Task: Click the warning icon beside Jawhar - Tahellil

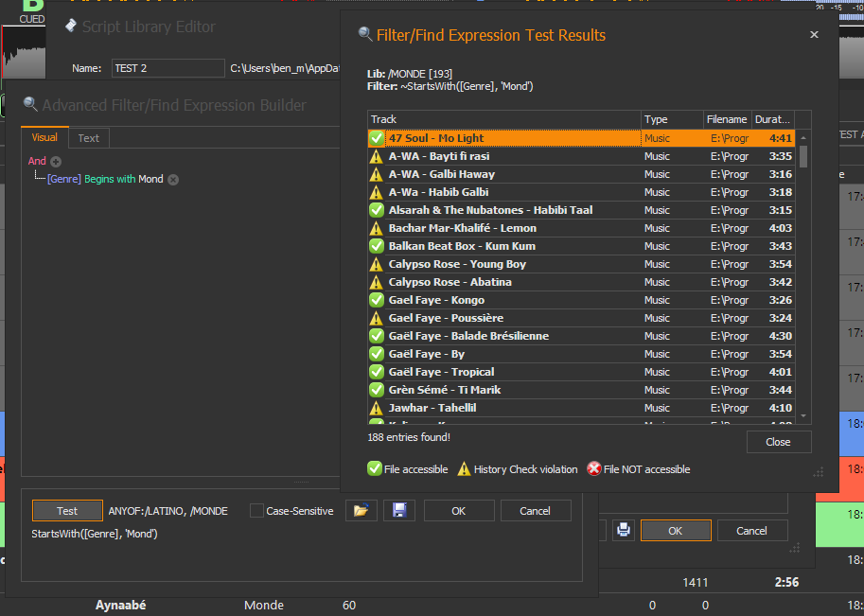Action: [x=376, y=408]
